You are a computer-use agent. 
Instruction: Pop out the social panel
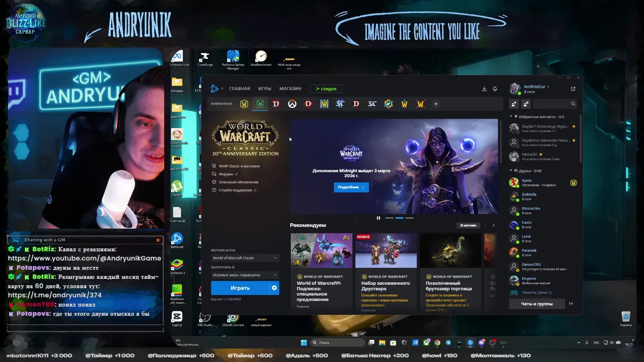[573, 88]
